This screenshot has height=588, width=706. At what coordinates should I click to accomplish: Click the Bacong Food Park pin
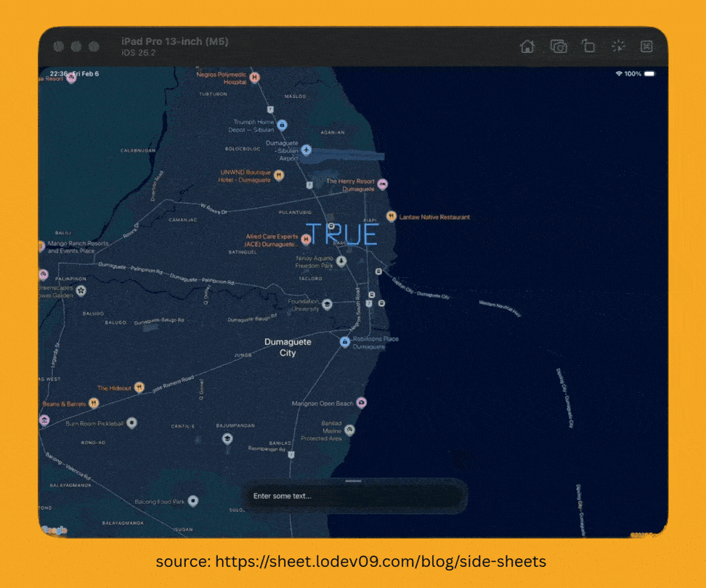[x=192, y=501]
